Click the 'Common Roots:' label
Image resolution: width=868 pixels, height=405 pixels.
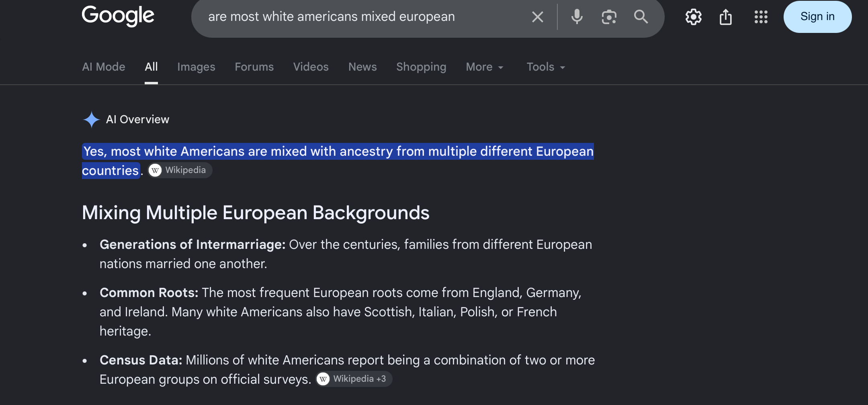pos(149,293)
